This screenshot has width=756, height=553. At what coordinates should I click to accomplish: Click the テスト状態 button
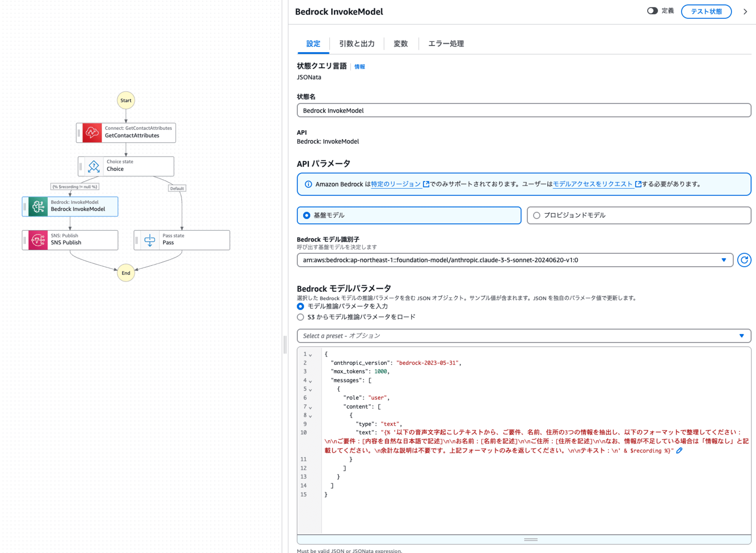[x=706, y=11]
